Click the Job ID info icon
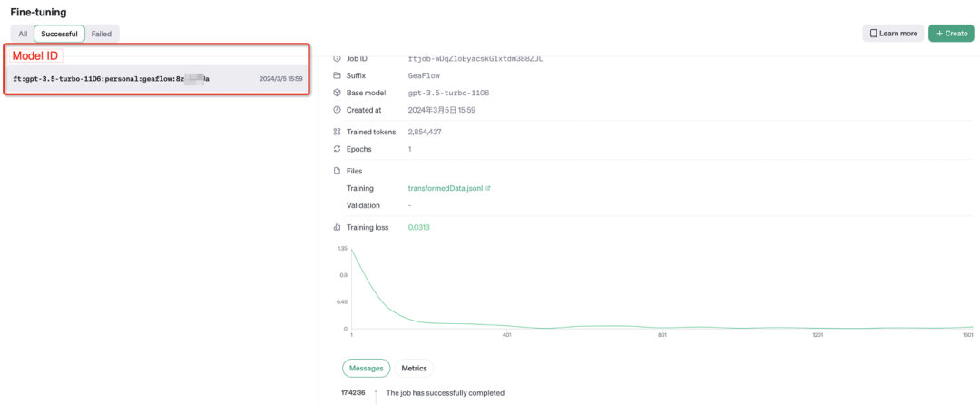Screen dimensions: 980x405 [337, 58]
